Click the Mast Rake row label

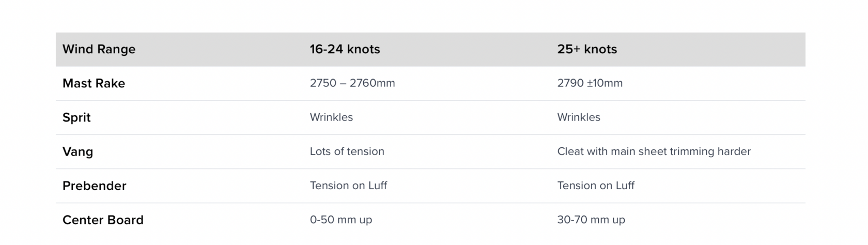click(94, 83)
